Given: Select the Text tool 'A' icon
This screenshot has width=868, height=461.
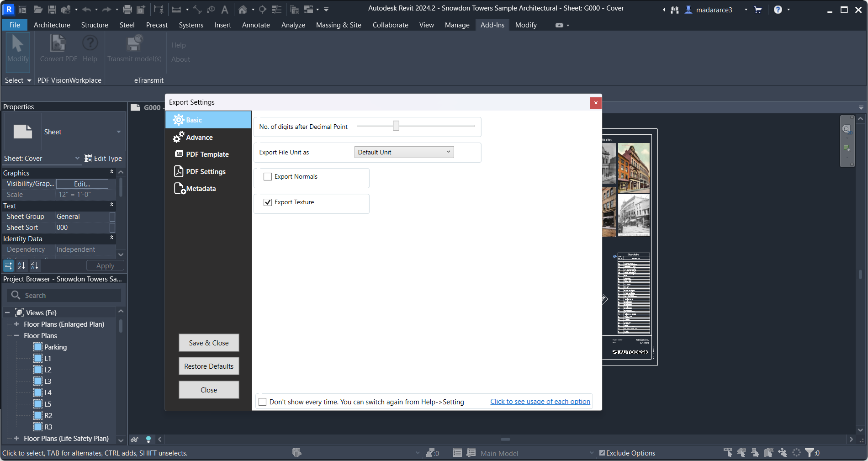Looking at the screenshot, I should coord(224,9).
